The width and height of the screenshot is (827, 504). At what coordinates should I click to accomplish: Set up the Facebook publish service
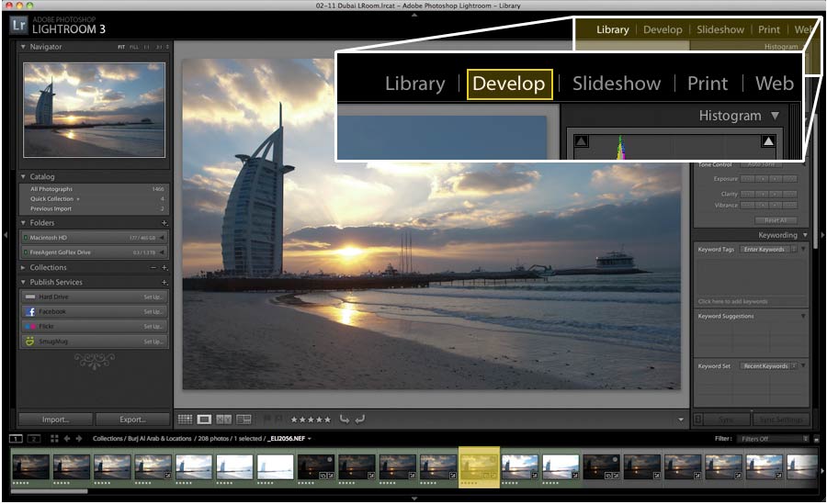tap(153, 311)
